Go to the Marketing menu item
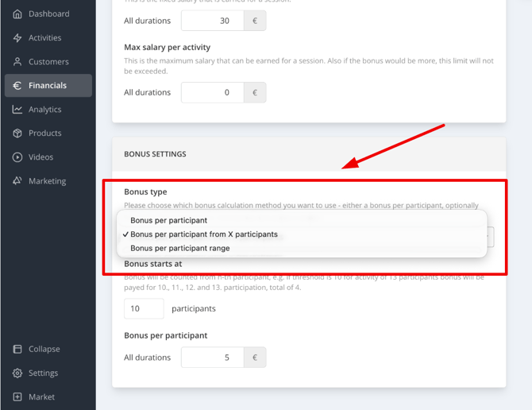 coord(48,181)
